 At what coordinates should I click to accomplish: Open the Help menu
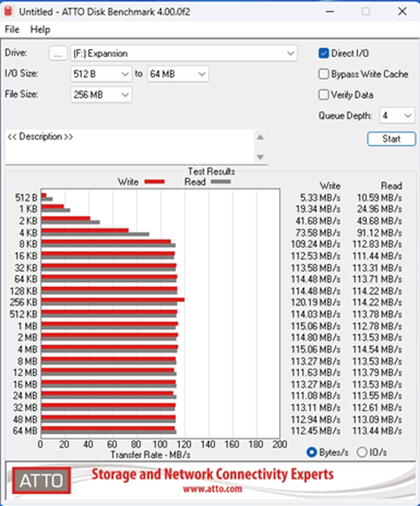[x=41, y=29]
